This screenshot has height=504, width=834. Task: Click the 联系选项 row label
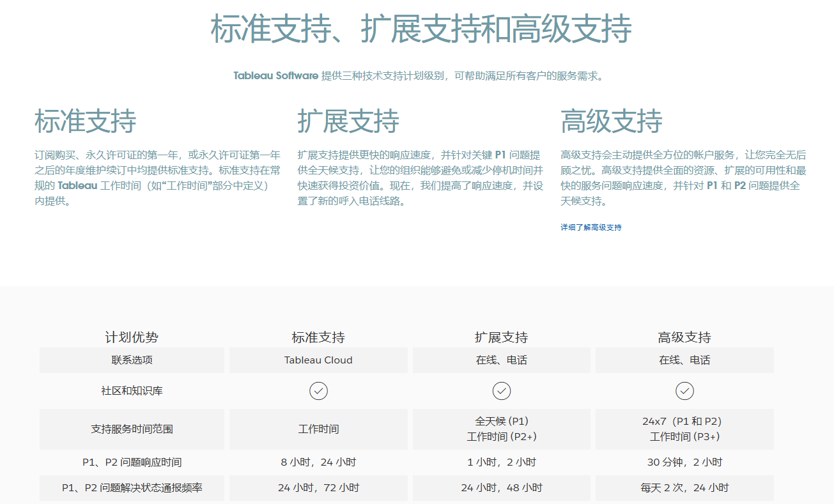pos(132,360)
